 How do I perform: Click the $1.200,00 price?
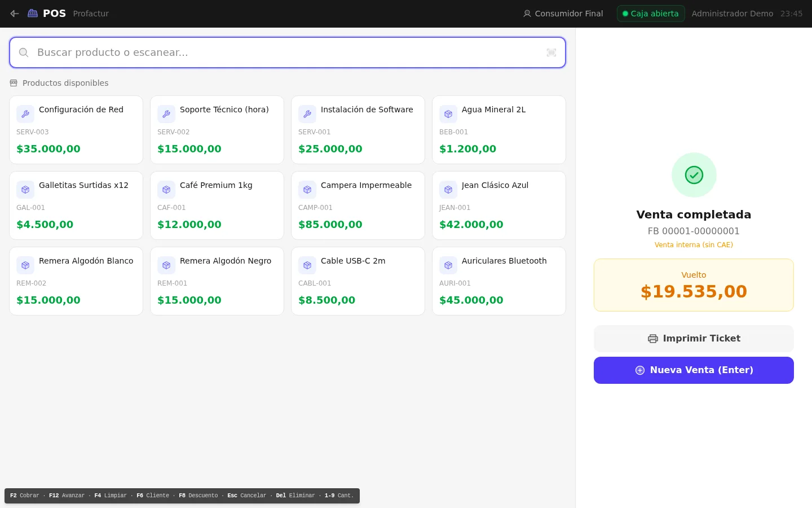pos(468,149)
